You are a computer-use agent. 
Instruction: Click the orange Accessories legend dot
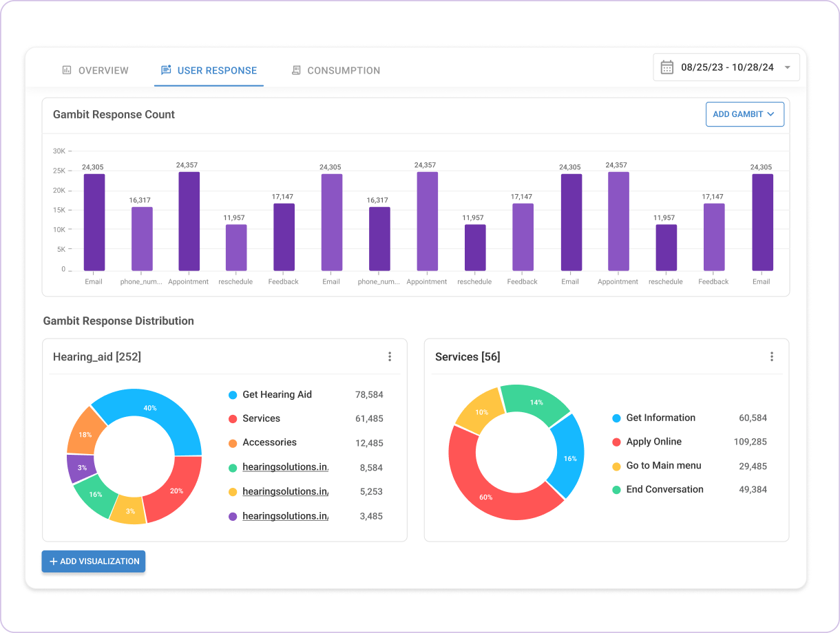pyautogui.click(x=233, y=443)
